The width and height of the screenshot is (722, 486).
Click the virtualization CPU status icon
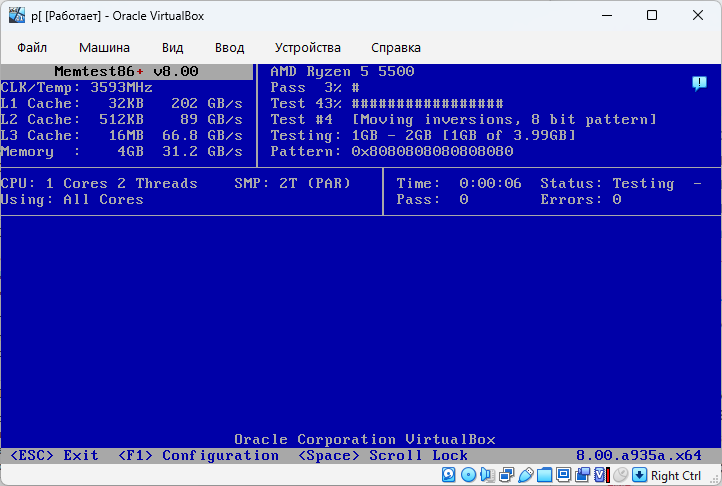point(600,475)
